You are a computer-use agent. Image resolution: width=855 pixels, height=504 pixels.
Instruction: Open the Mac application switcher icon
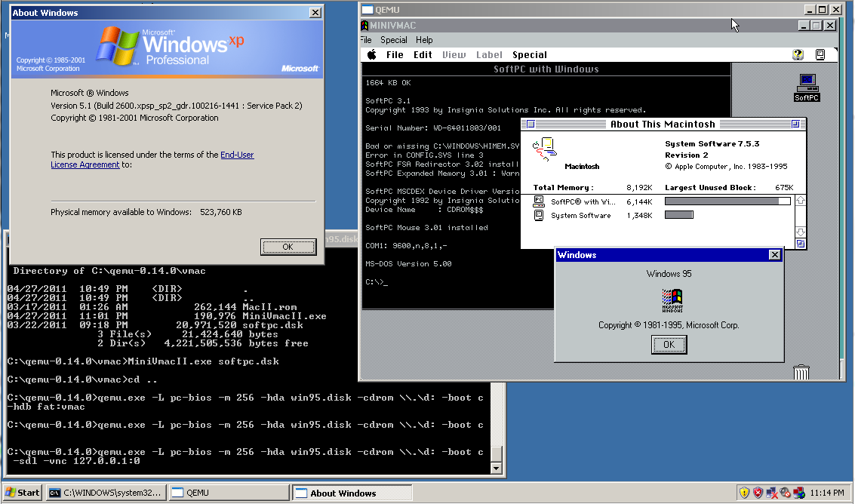(x=820, y=55)
